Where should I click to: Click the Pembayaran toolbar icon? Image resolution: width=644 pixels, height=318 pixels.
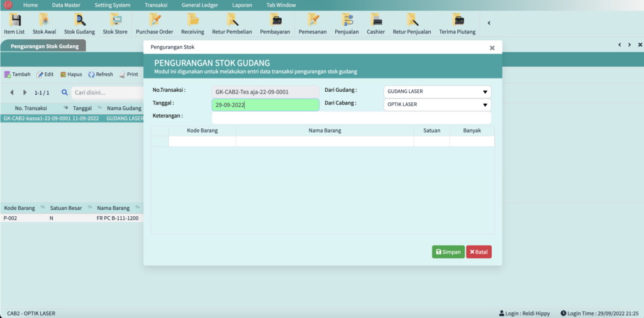(x=274, y=23)
